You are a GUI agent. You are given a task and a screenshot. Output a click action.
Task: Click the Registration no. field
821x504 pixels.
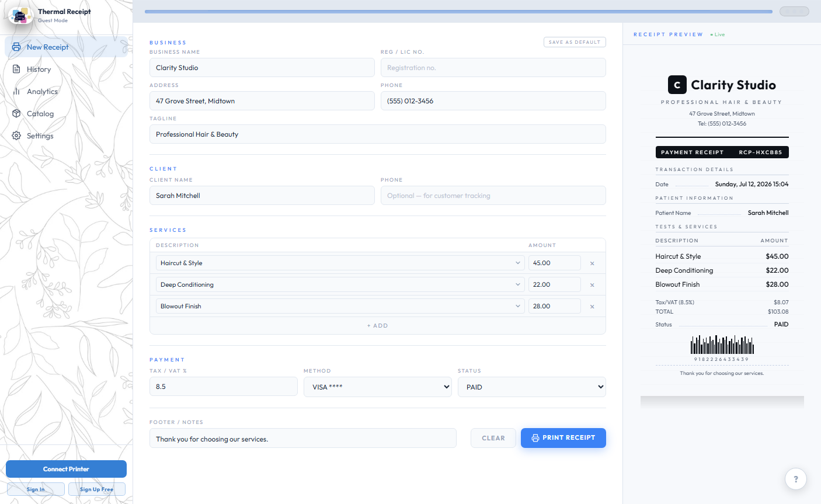(493, 68)
